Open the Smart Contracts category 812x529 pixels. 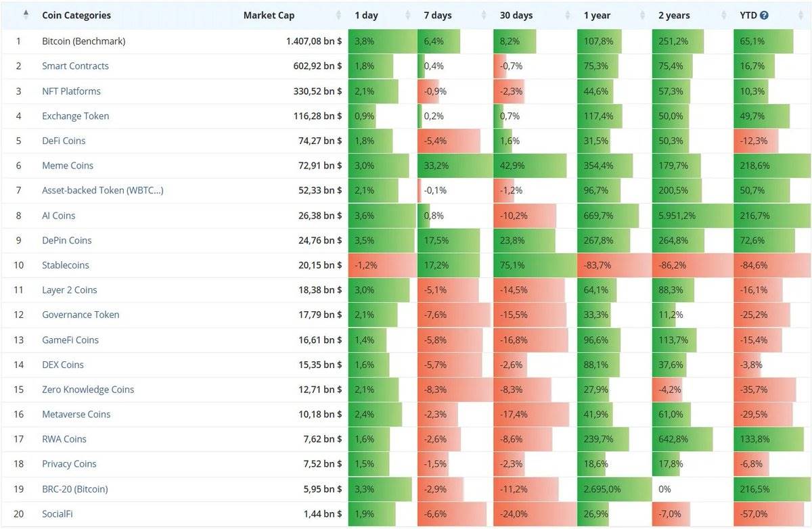[75, 66]
